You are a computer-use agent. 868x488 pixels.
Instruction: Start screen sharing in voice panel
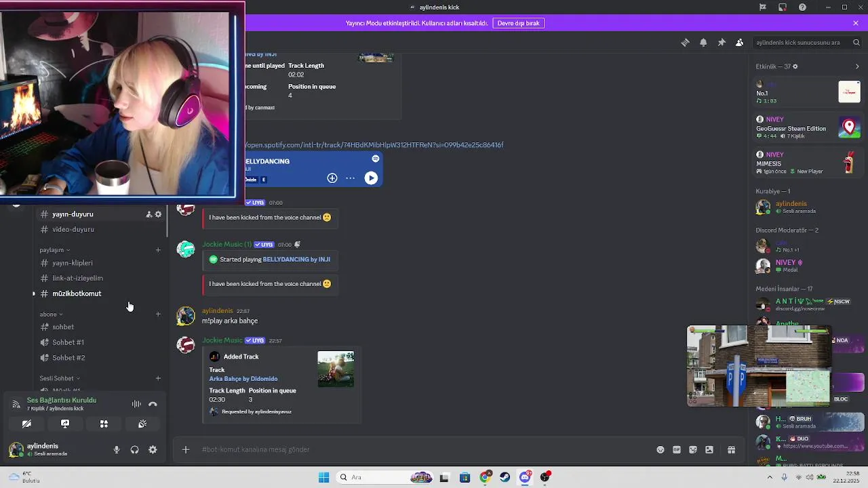65,424
